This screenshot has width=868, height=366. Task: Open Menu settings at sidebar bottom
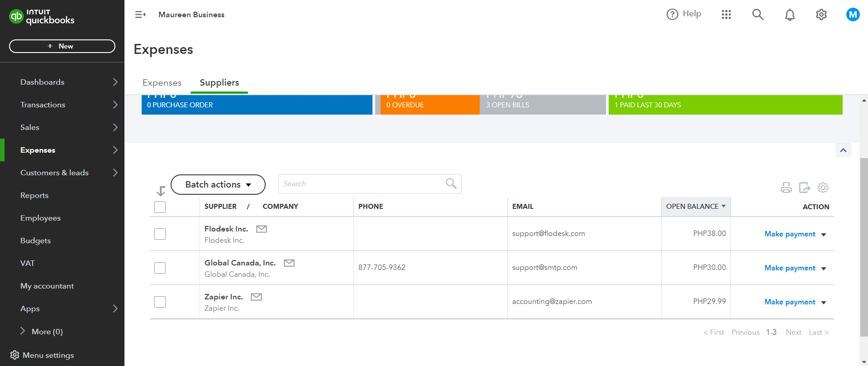tap(42, 355)
